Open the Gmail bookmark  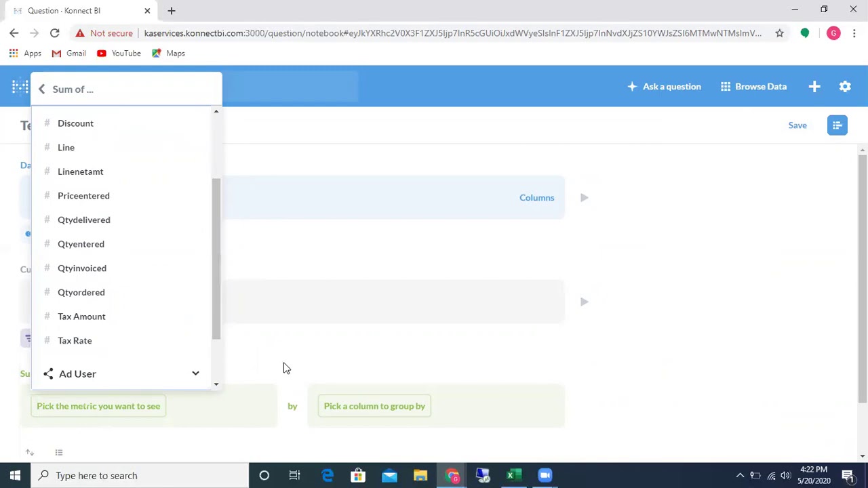[x=69, y=54]
